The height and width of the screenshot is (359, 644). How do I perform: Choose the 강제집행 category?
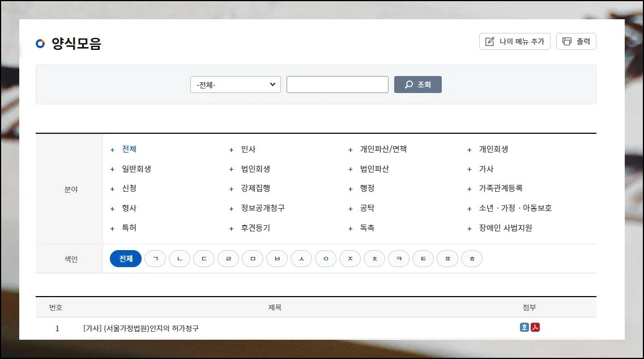coord(255,188)
